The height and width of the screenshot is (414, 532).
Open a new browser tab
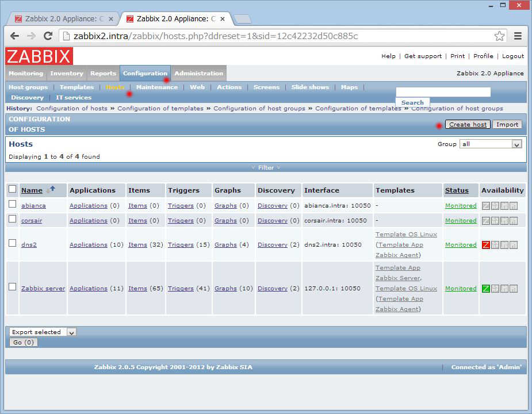click(243, 20)
